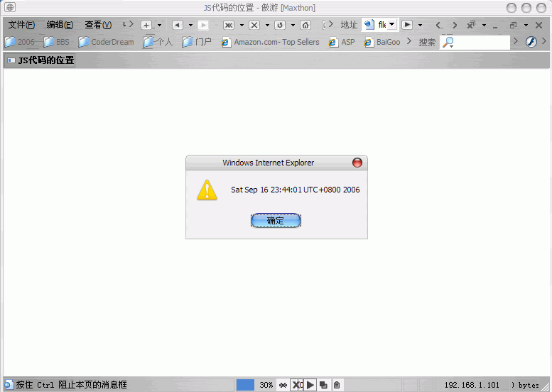The image size is (552, 392).
Task: Click the stop-all toolbar icon
Action: (x=229, y=25)
